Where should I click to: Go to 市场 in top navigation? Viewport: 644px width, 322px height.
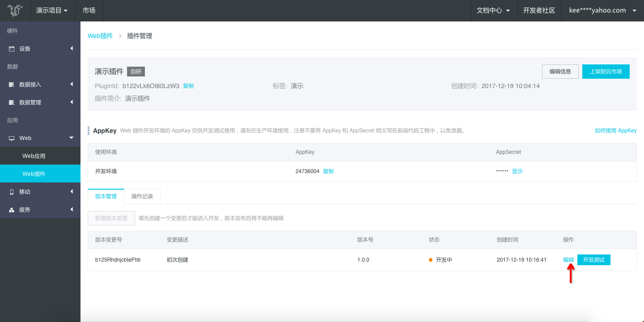tap(89, 10)
